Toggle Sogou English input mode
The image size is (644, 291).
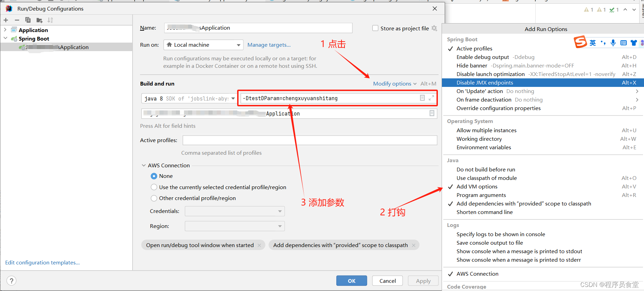[593, 43]
